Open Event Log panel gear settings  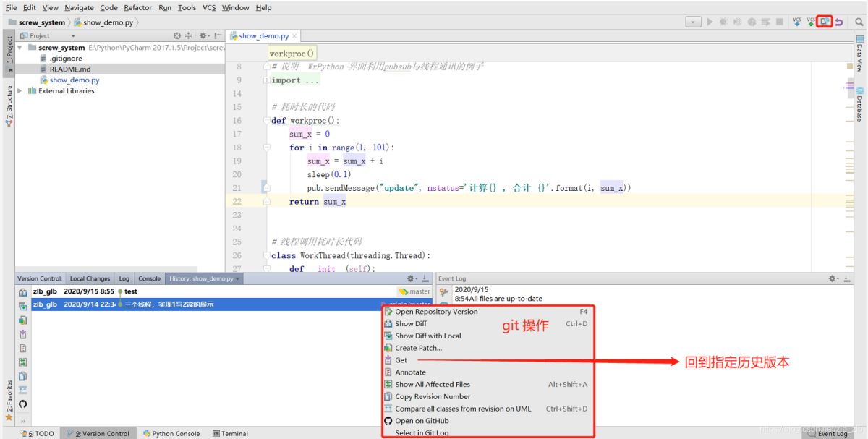[x=834, y=278]
